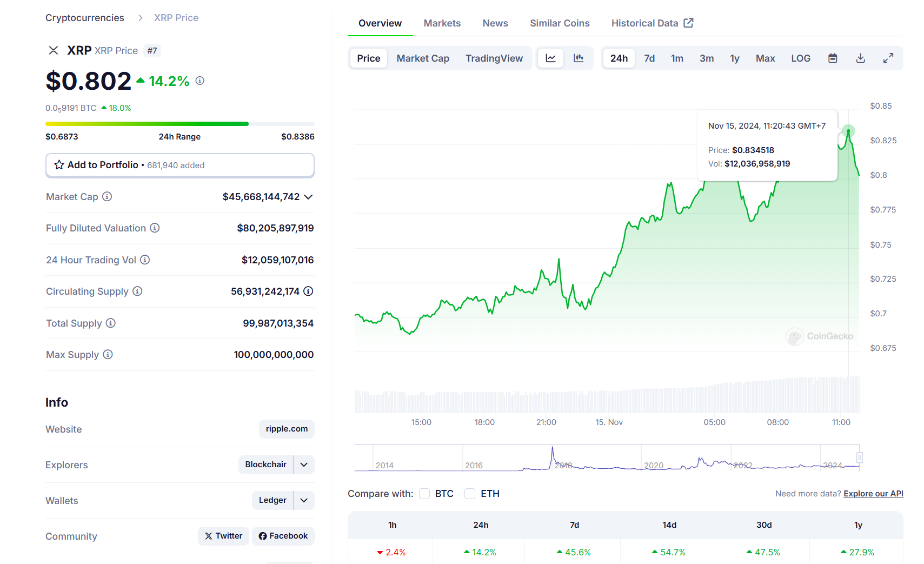Expand Wallets dropdown arrow

[x=304, y=500]
